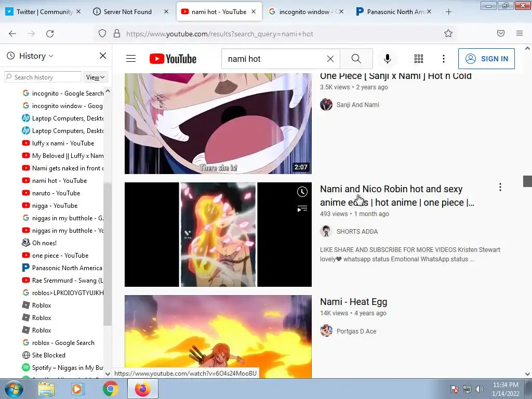Open Nami and Nico Robin video thumbnail
Screen dimensions: 532x399
point(218,234)
